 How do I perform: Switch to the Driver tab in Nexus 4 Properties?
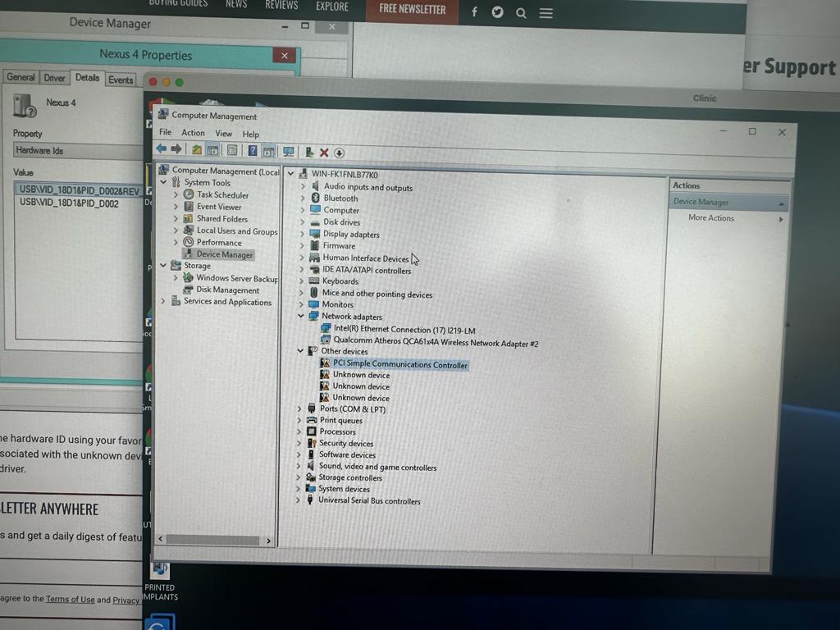[x=54, y=78]
